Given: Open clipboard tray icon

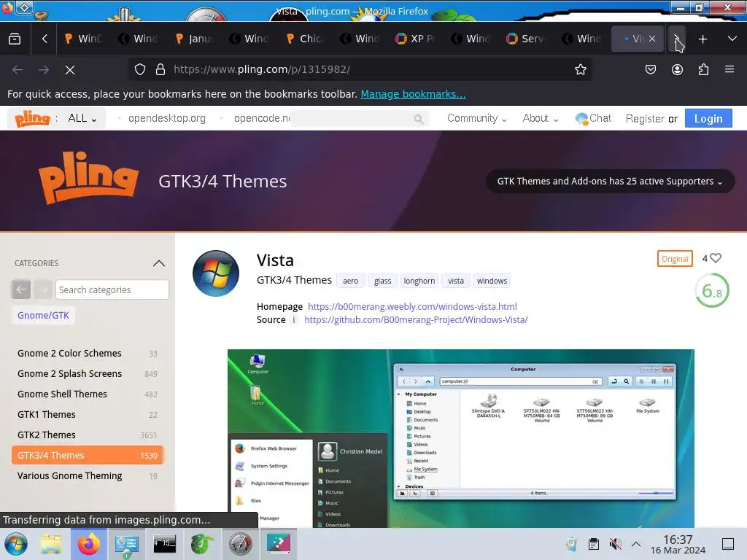Looking at the screenshot, I should point(594,544).
